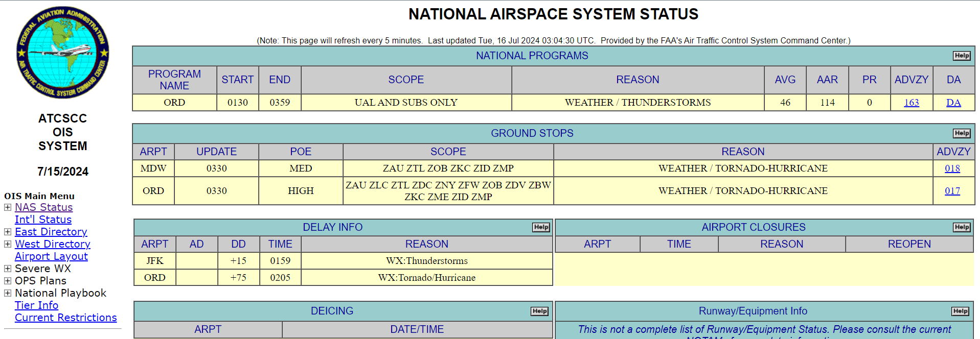
Task: Click 'WX:Tornado/Hurricane' delay reason
Action: [427, 278]
